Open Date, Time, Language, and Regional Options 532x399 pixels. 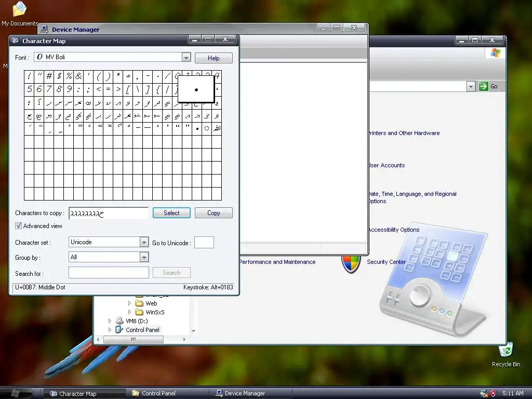[x=412, y=197]
